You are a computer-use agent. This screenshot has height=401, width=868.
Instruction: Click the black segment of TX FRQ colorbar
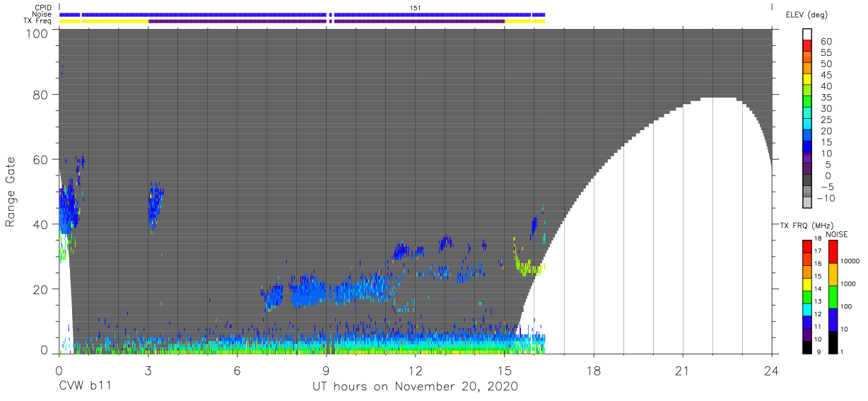pyautogui.click(x=807, y=347)
